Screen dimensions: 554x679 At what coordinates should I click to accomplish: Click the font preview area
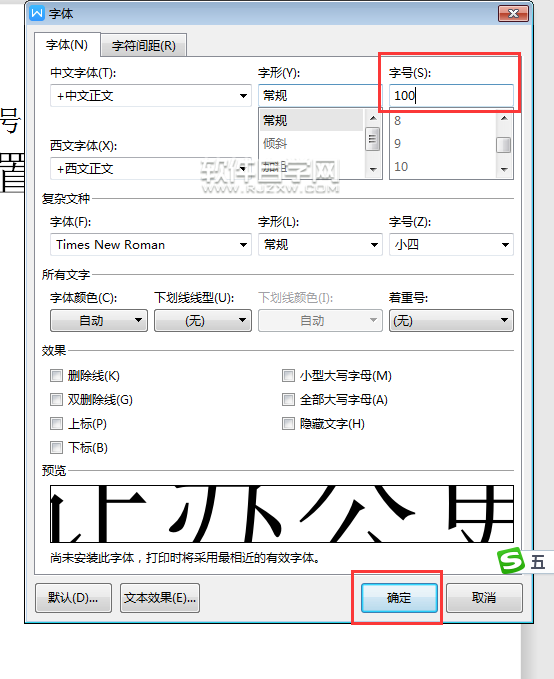pyautogui.click(x=282, y=514)
